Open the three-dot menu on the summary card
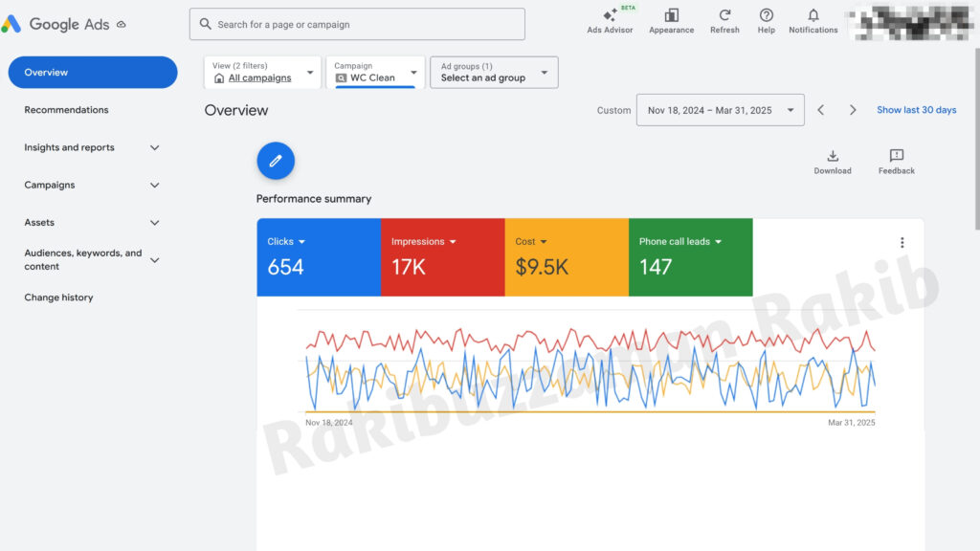 (x=902, y=242)
